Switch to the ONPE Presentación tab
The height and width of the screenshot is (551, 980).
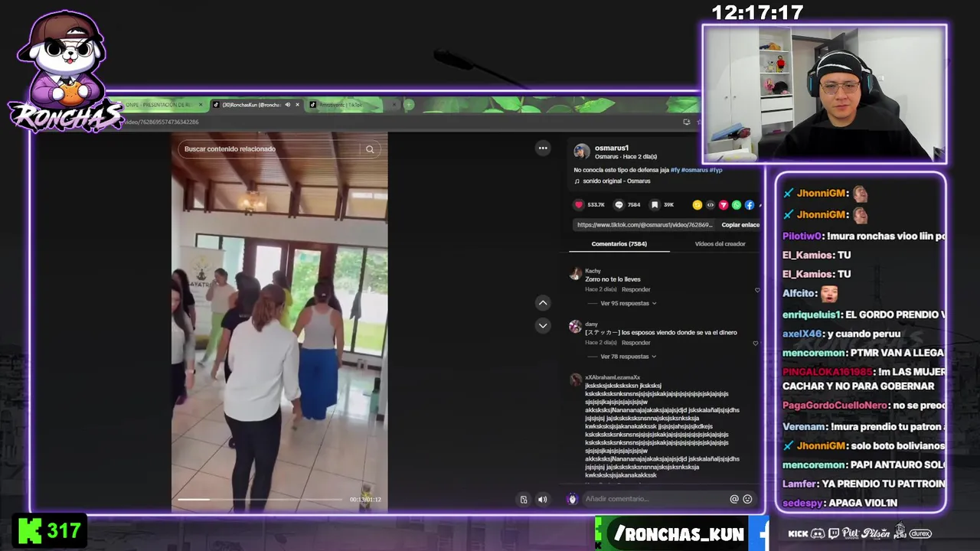(158, 105)
